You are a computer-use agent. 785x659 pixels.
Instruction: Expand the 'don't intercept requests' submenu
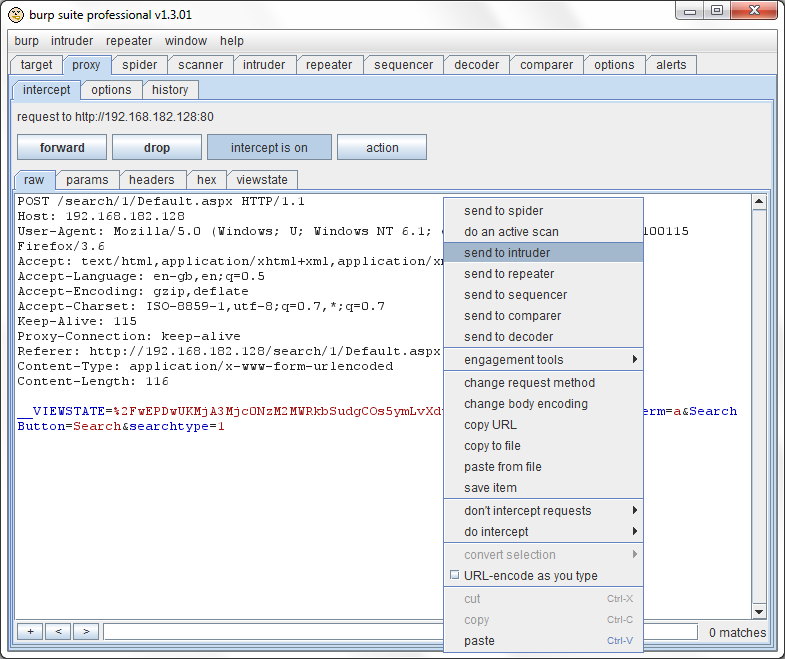543,511
